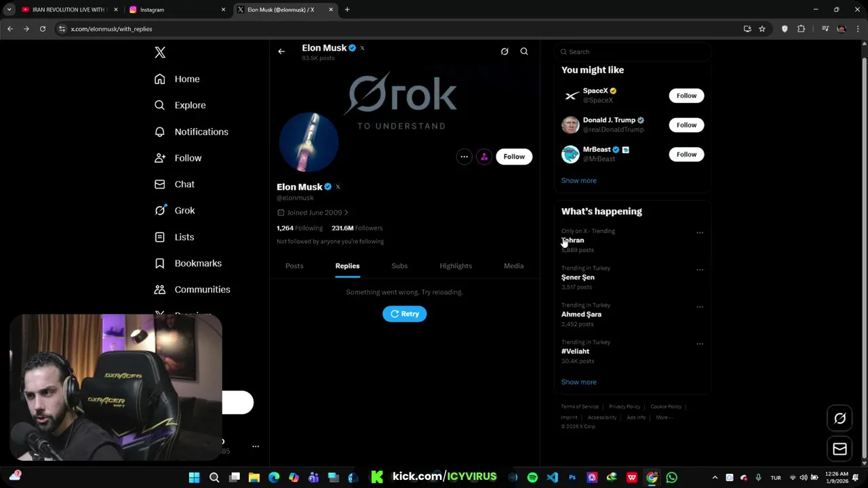Open the 1,264 Following list

300,228
